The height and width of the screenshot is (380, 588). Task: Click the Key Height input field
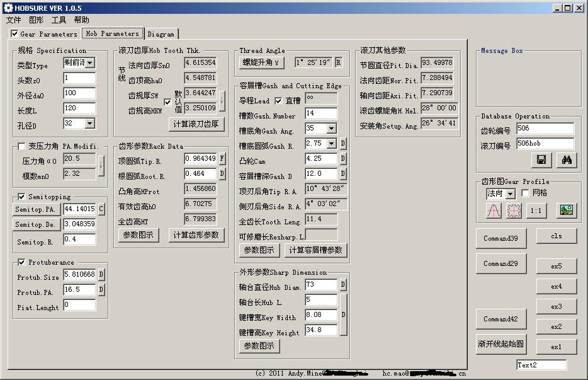321,330
